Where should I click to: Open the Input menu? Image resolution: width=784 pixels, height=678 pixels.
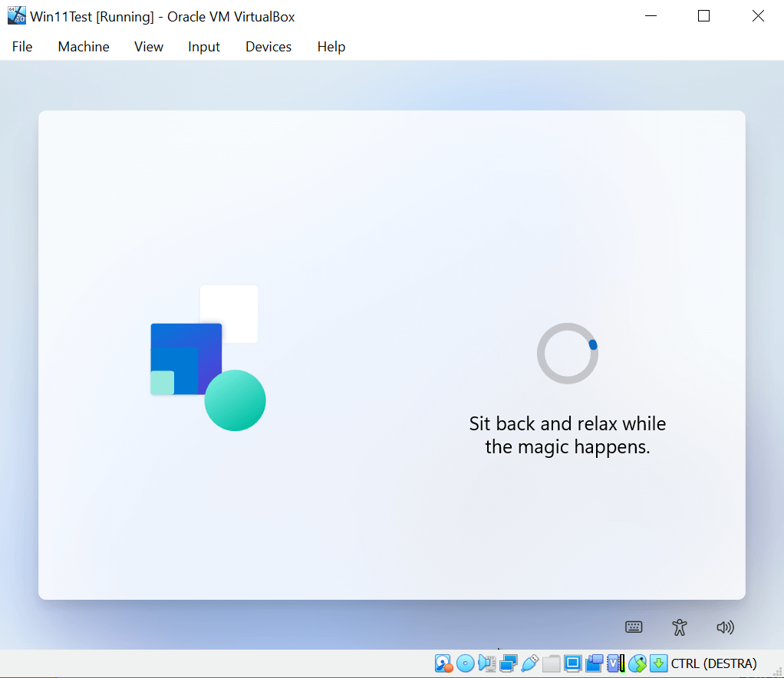203,47
